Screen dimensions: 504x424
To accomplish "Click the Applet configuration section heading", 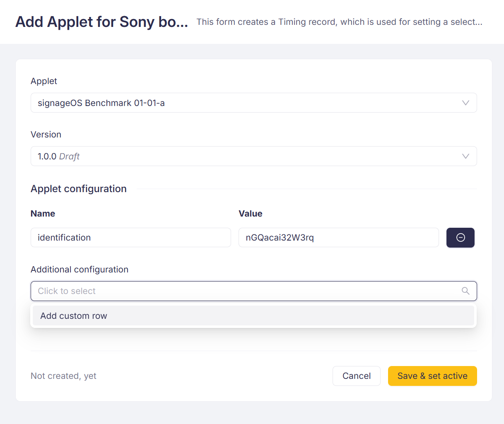I will coord(79,189).
